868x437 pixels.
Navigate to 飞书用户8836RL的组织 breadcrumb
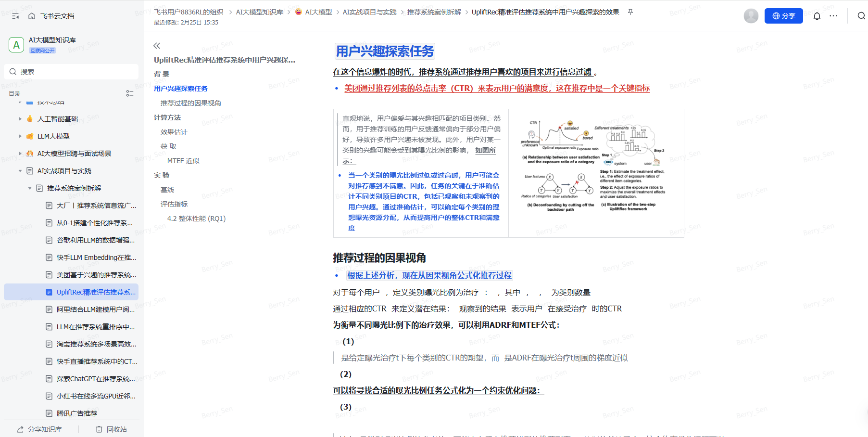coord(189,12)
